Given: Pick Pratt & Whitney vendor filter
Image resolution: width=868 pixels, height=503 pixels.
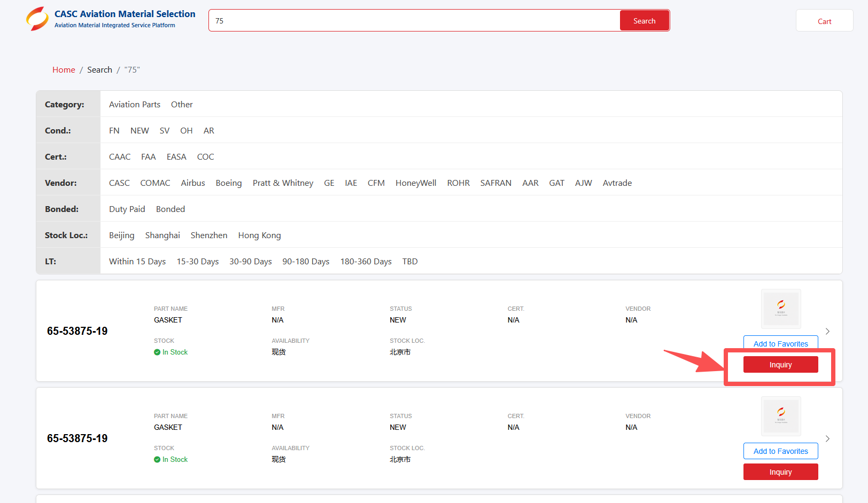Looking at the screenshot, I should 283,183.
